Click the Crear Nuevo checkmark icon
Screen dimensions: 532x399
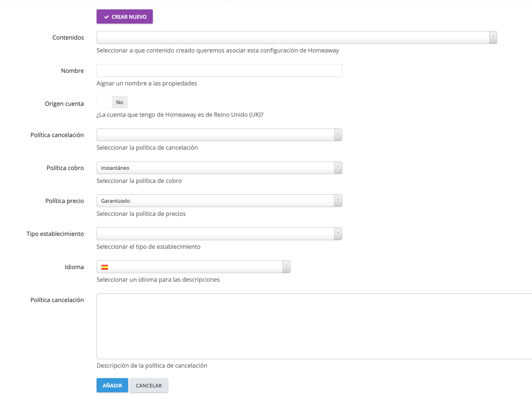pyautogui.click(x=107, y=17)
